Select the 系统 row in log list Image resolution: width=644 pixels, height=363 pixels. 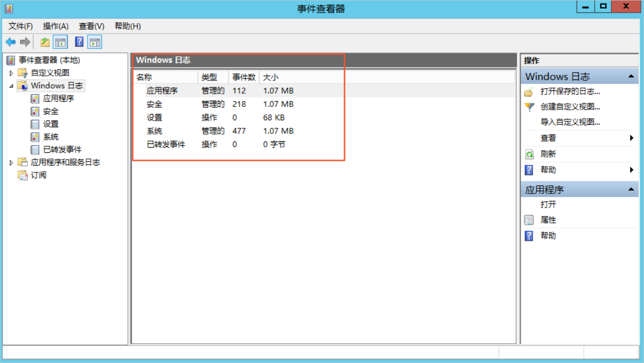324,131
